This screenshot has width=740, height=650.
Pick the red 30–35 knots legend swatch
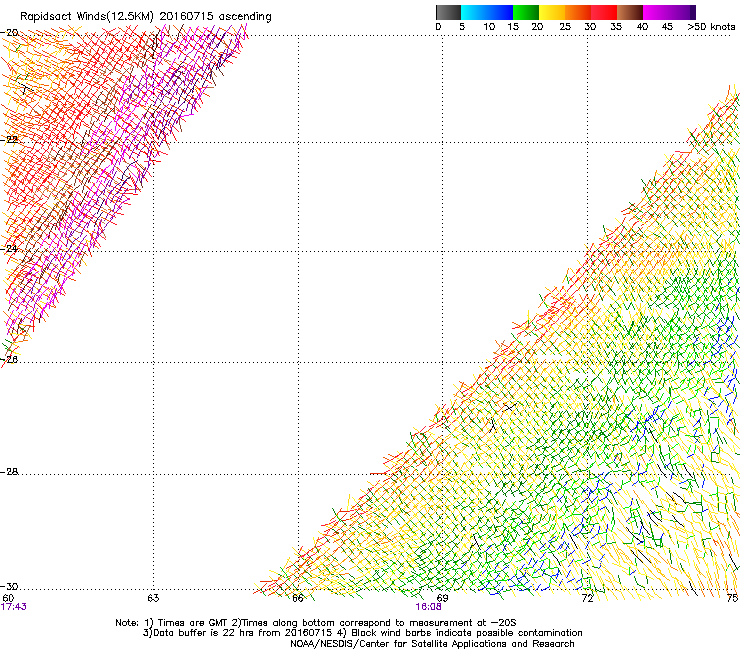point(604,12)
